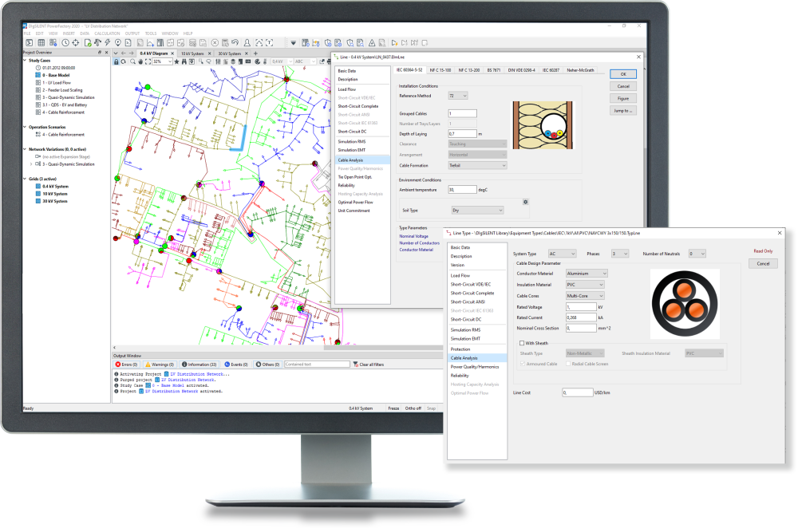The image size is (798, 532).
Task: Click the binoculars search icon in diagram toolbar
Action: tap(184, 61)
